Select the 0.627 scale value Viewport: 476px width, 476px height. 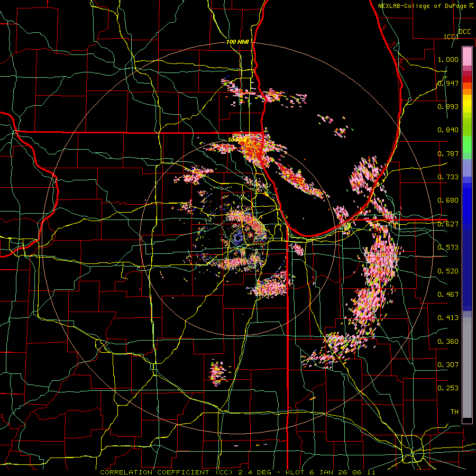point(448,224)
